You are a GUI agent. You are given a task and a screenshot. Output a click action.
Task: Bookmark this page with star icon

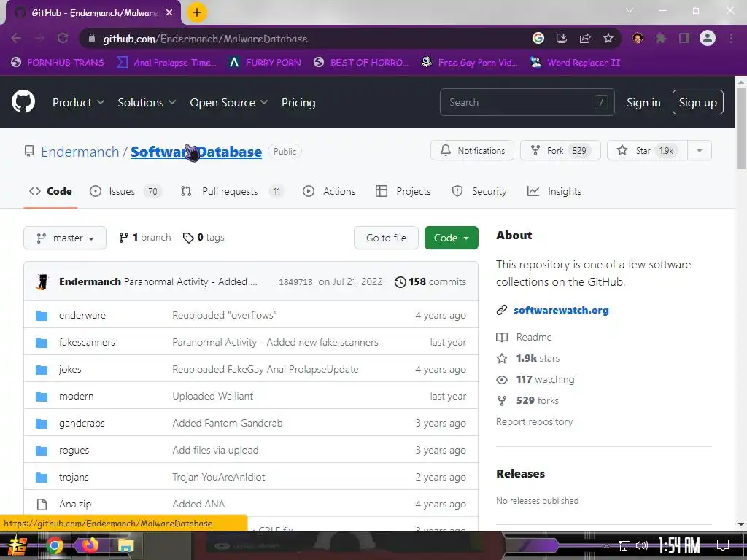[608, 38]
